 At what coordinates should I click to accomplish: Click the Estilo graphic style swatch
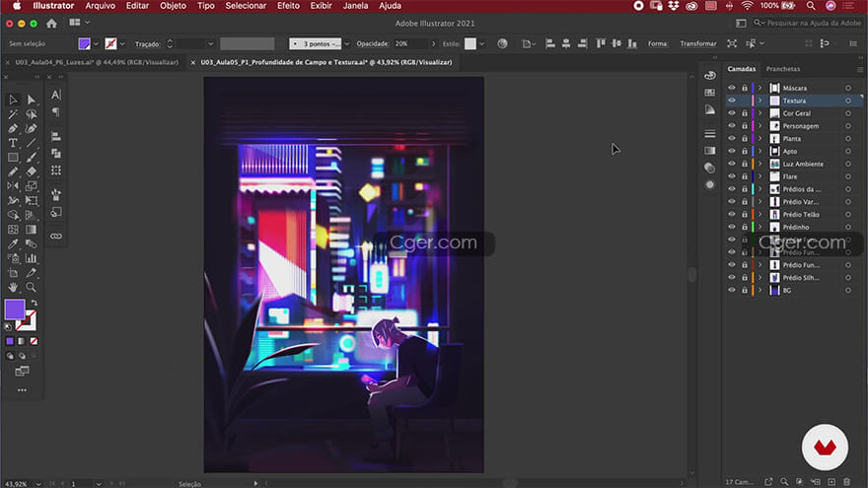click(470, 43)
